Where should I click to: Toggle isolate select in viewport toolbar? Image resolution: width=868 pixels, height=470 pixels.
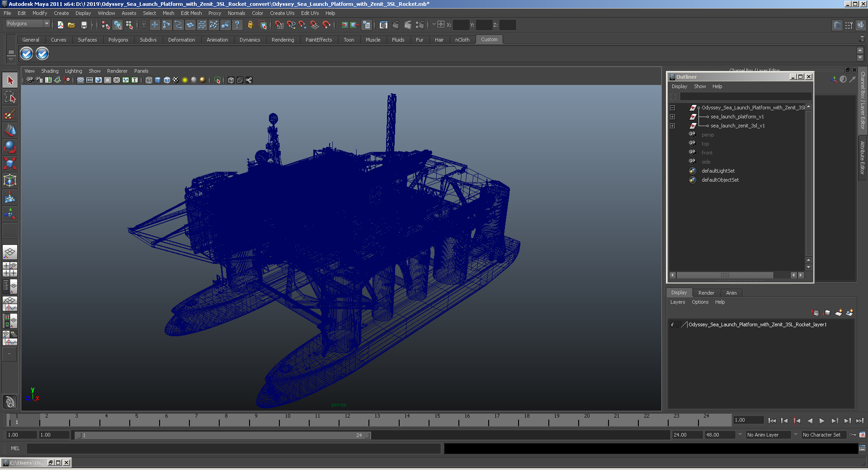tap(217, 80)
